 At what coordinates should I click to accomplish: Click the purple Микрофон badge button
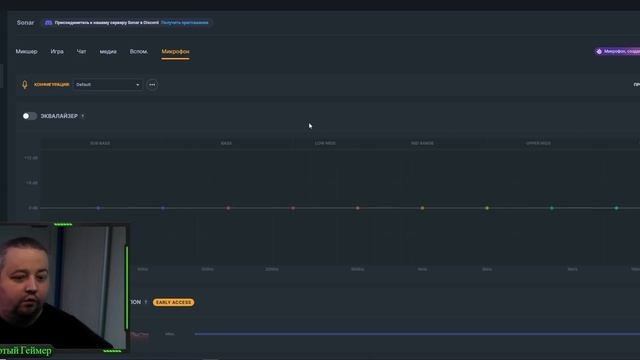click(x=617, y=51)
